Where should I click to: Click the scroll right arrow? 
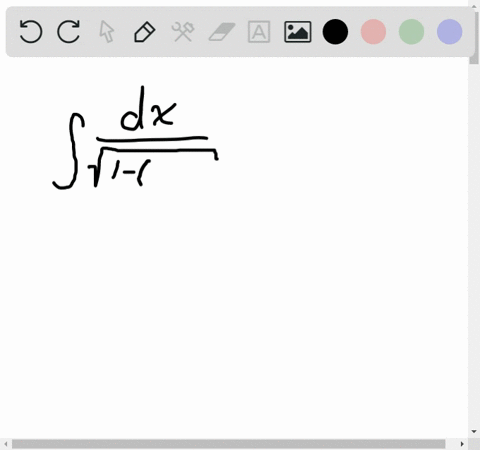click(462, 444)
